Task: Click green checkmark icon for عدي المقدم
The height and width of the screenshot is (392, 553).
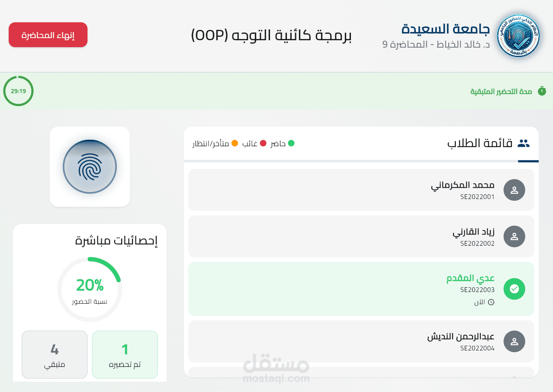Action: pyautogui.click(x=514, y=289)
